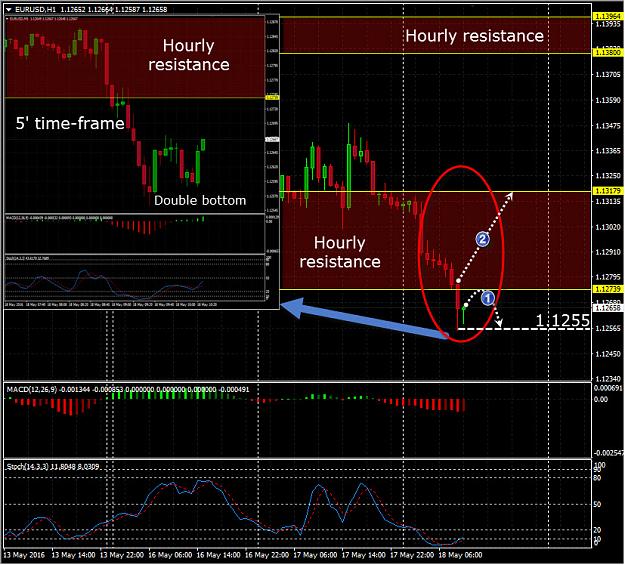Click the 20 level on Stochastic scale

(x=597, y=530)
